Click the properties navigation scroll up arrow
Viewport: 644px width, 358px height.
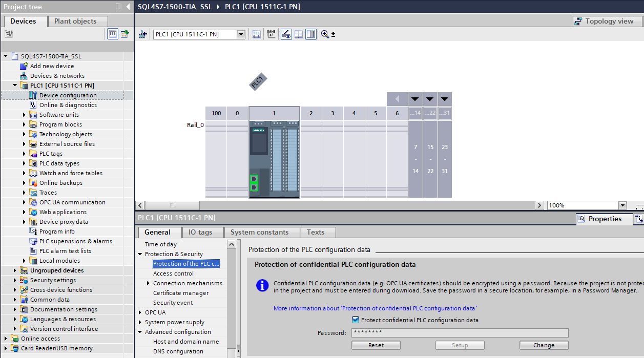point(232,245)
